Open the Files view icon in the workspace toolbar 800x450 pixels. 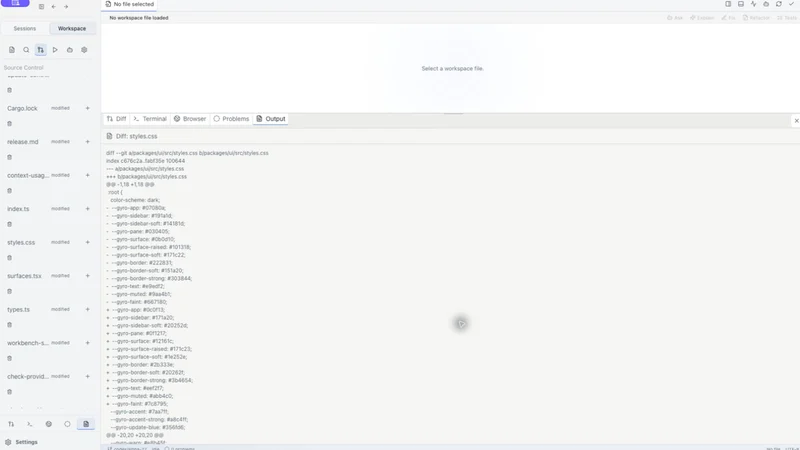[x=12, y=50]
